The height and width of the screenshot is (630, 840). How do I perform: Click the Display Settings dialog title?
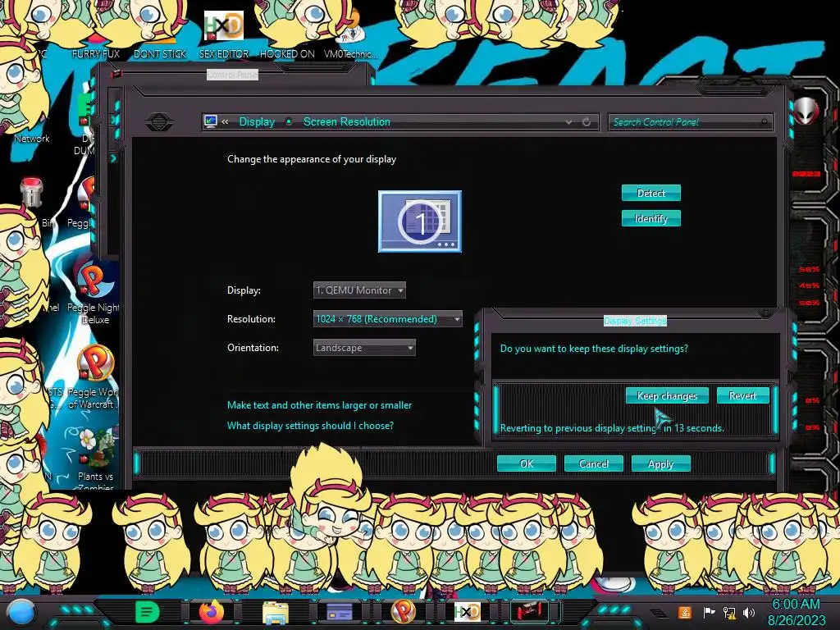pos(635,321)
